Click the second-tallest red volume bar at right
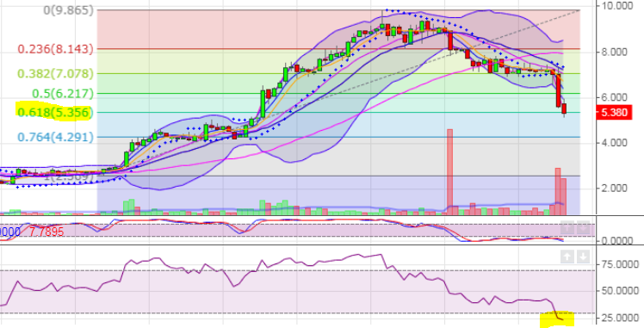The image size is (644, 328). [x=558, y=191]
